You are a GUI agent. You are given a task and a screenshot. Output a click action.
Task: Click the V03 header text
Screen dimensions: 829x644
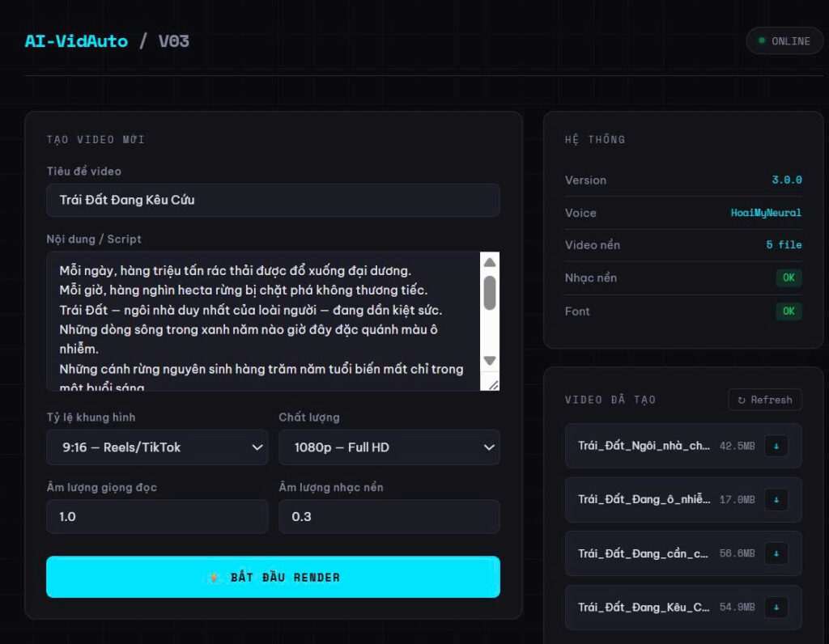click(x=173, y=41)
